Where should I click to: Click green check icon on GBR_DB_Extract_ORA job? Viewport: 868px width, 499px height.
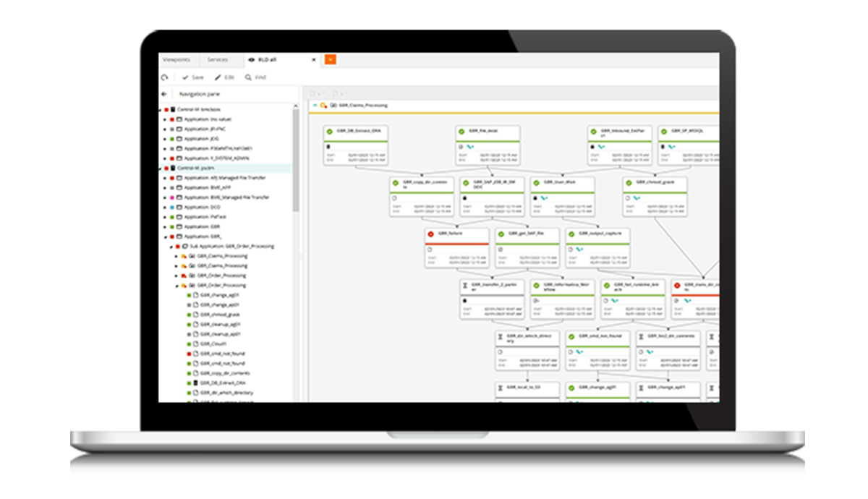point(330,132)
